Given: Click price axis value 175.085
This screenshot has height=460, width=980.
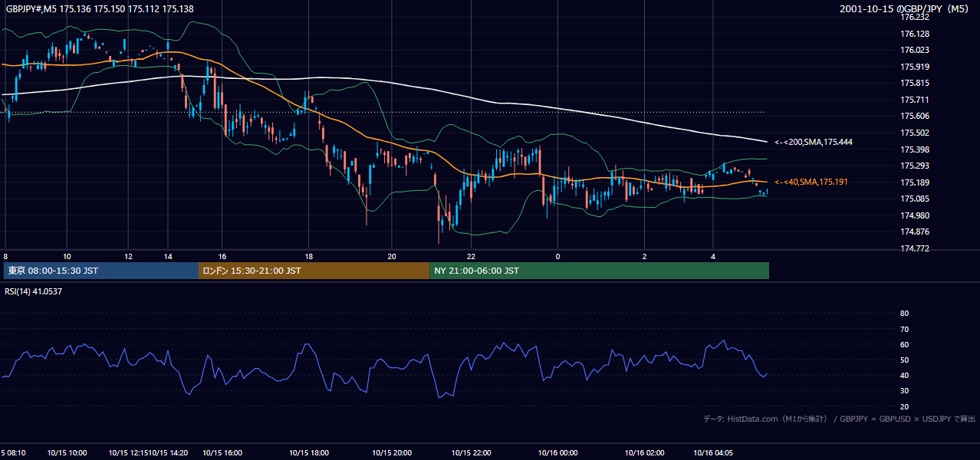Looking at the screenshot, I should [x=915, y=199].
